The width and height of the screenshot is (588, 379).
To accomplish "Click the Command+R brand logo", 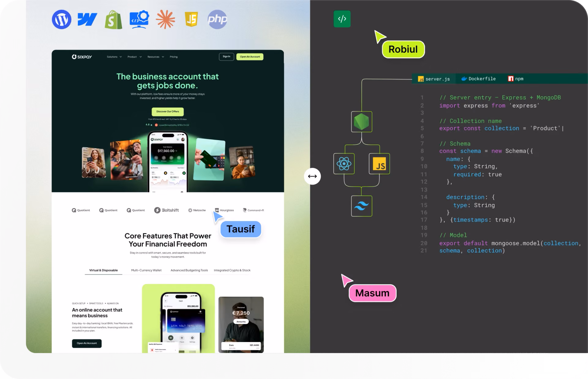I will pos(253,210).
